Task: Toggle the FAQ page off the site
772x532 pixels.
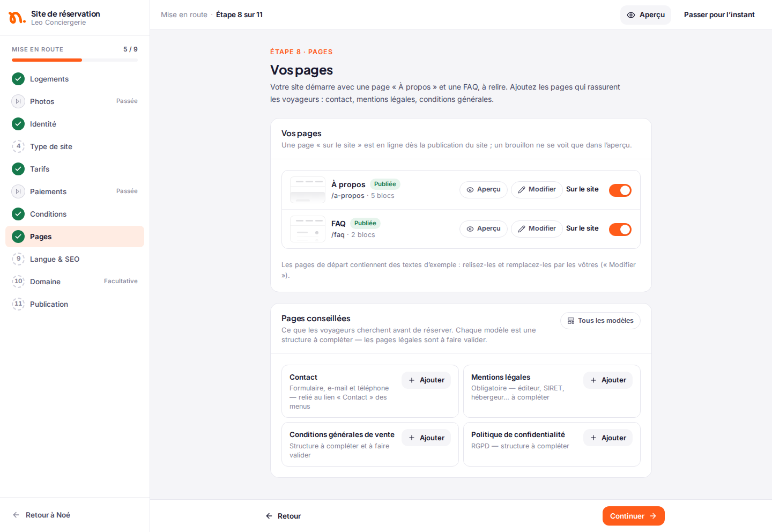Action: pyautogui.click(x=620, y=230)
